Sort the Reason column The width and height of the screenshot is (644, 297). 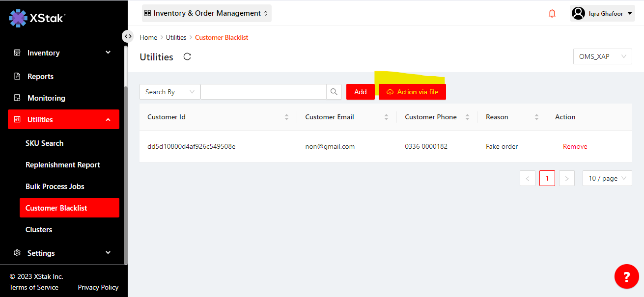click(536, 117)
